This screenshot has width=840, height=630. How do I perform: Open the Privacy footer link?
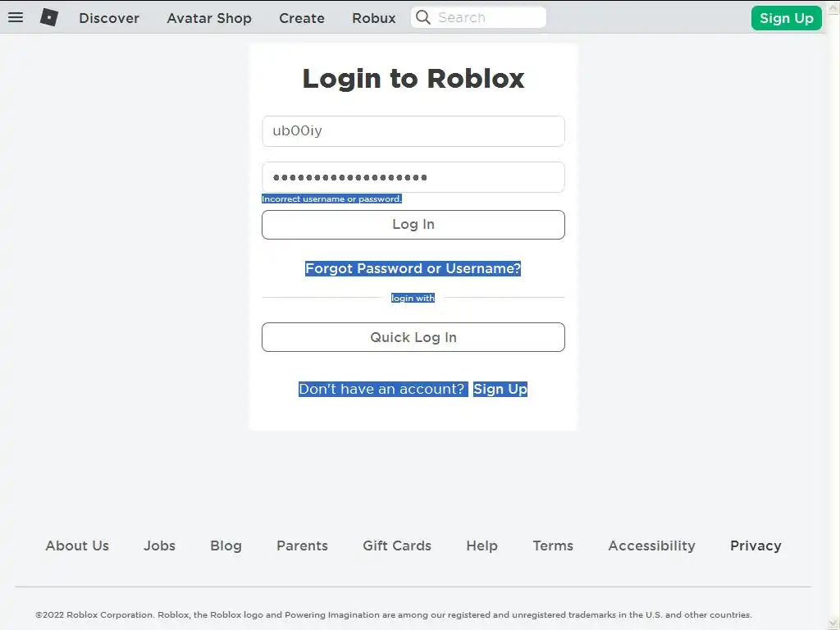[x=756, y=546]
